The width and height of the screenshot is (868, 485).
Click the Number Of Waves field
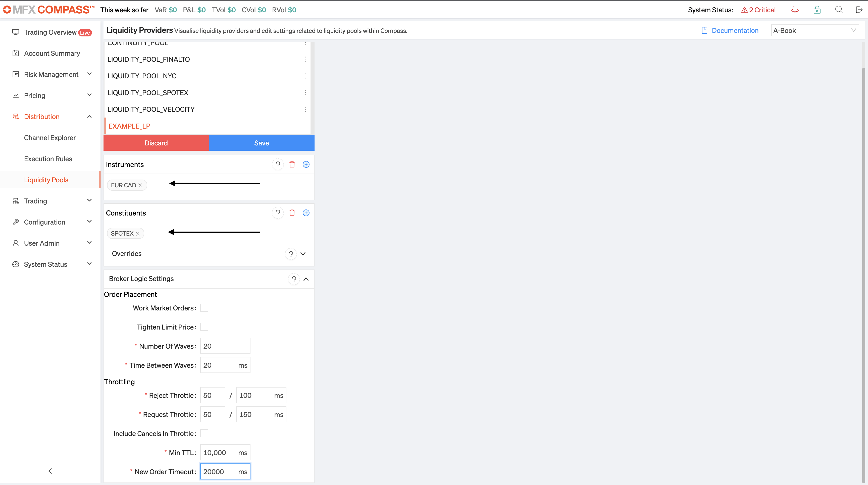pyautogui.click(x=225, y=346)
